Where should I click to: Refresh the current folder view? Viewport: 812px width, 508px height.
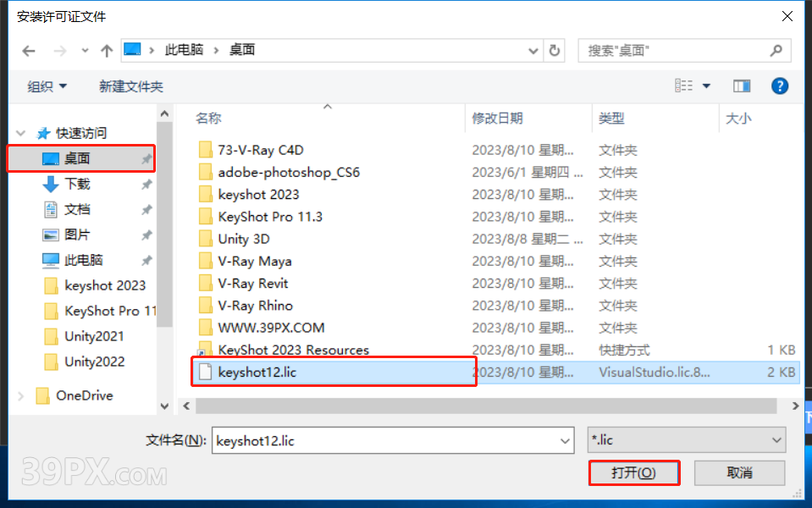pyautogui.click(x=554, y=51)
